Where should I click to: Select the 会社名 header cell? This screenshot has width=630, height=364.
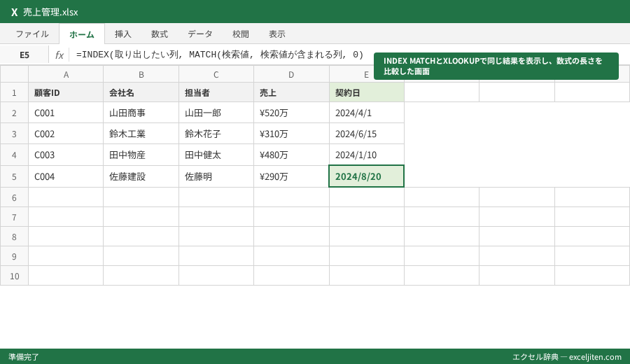[x=141, y=93]
